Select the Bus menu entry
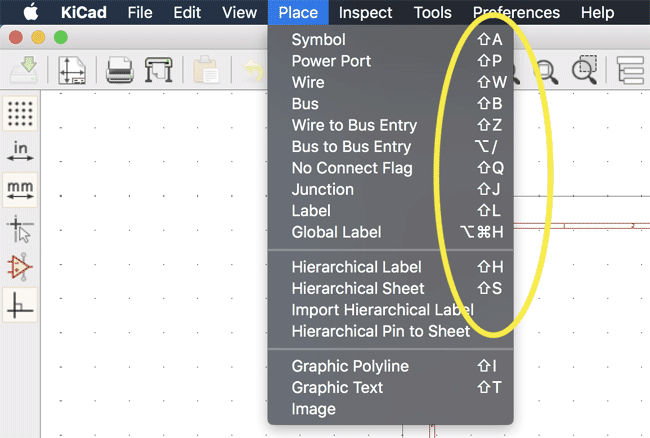The height and width of the screenshot is (438, 650). tap(390, 104)
